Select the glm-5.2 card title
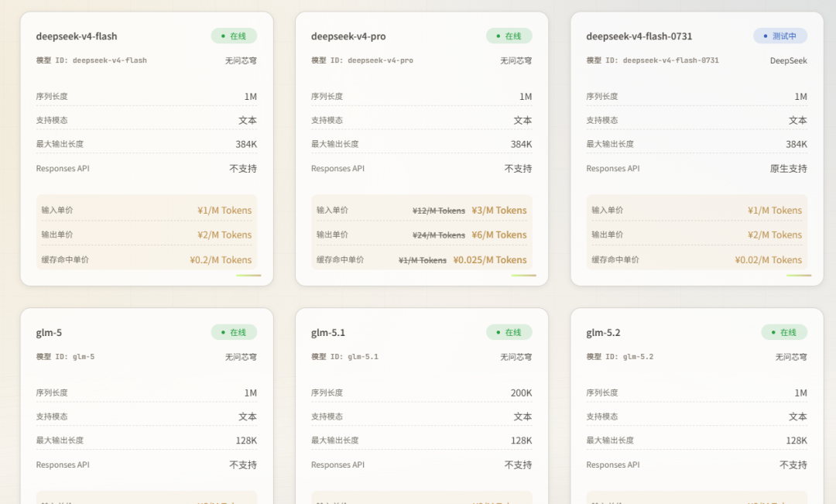The width and height of the screenshot is (836, 504). [603, 333]
